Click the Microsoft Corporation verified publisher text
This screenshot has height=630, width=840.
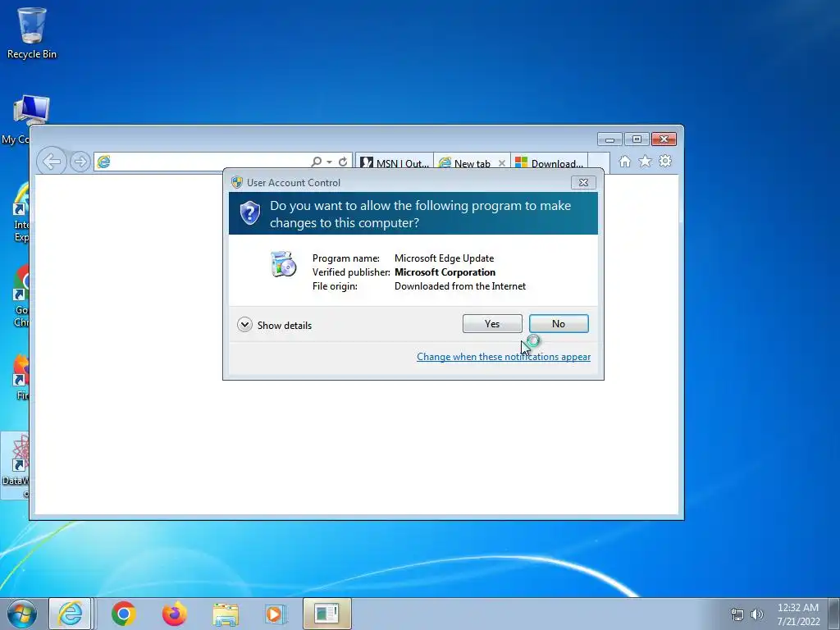pyautogui.click(x=445, y=272)
